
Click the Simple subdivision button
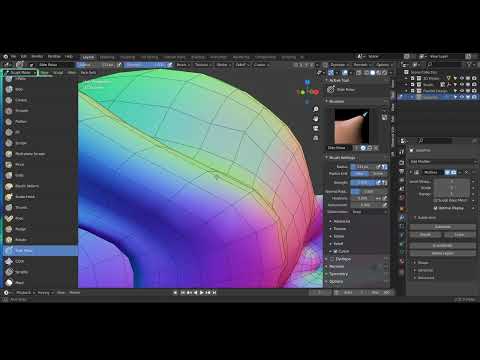425,235
